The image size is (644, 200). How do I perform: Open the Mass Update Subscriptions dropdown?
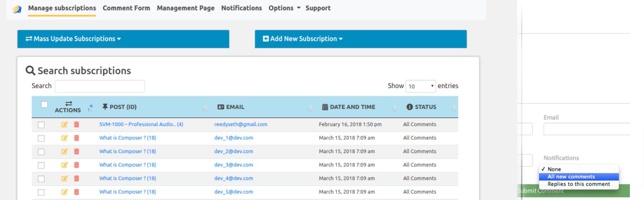(x=123, y=39)
